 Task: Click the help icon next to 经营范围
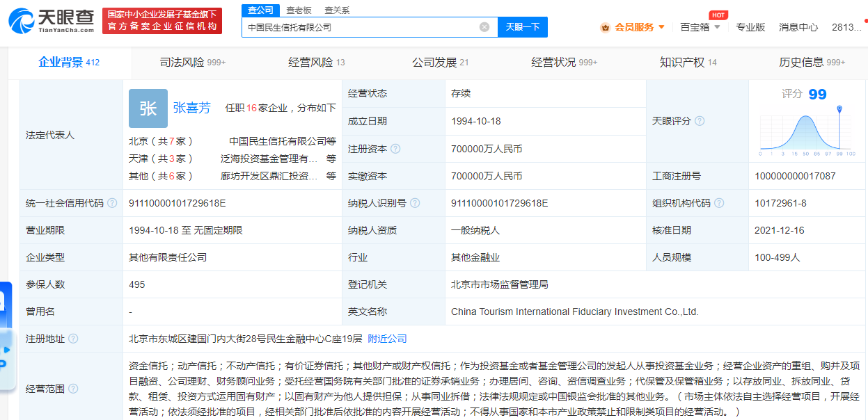[73, 389]
